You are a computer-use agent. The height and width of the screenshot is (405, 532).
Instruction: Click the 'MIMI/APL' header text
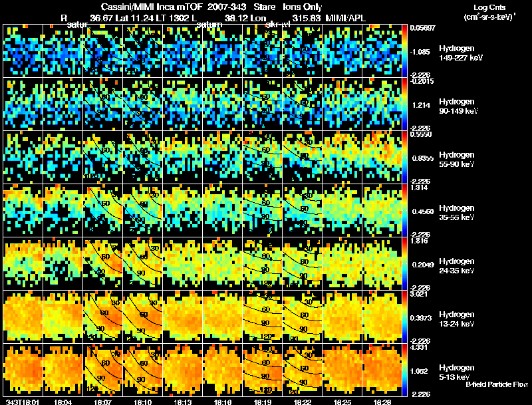(x=345, y=18)
